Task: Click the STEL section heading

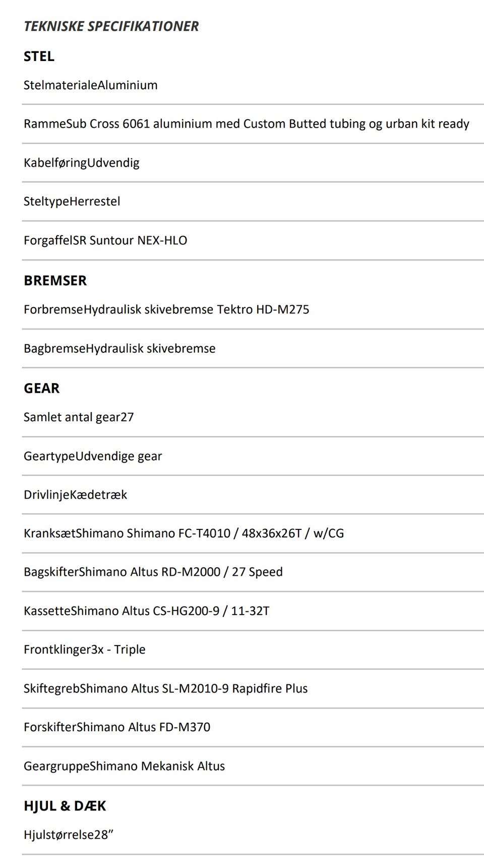Action: click(39, 56)
